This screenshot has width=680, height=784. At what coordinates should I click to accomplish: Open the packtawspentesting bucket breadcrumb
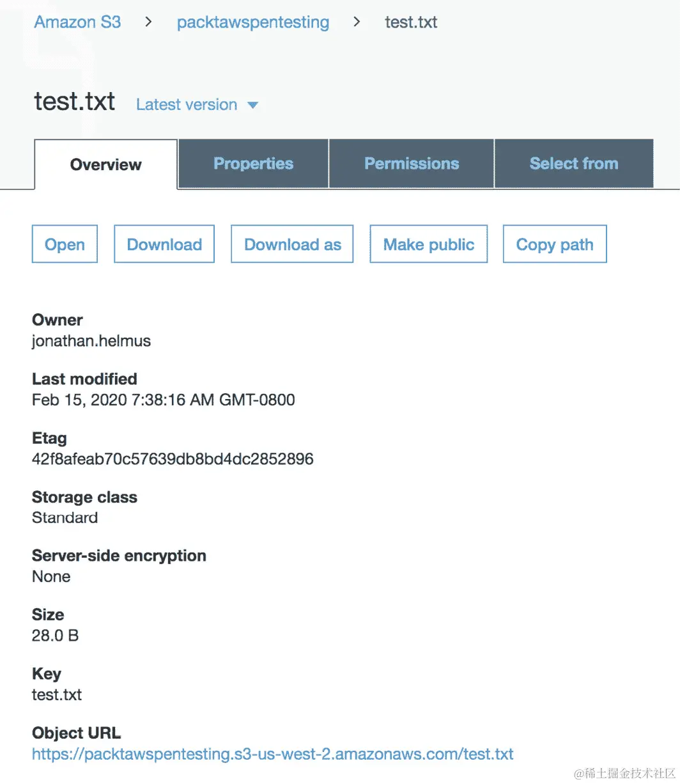pyautogui.click(x=253, y=22)
